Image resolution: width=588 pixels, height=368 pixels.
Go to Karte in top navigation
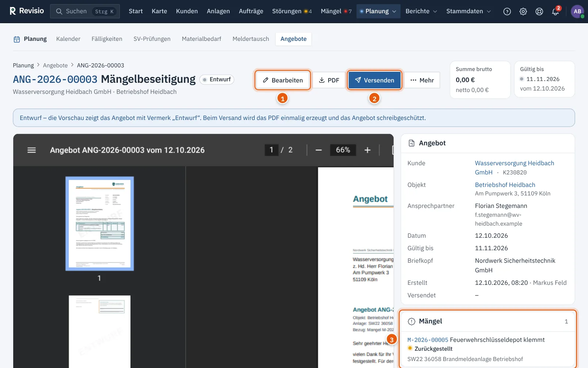[x=159, y=11]
